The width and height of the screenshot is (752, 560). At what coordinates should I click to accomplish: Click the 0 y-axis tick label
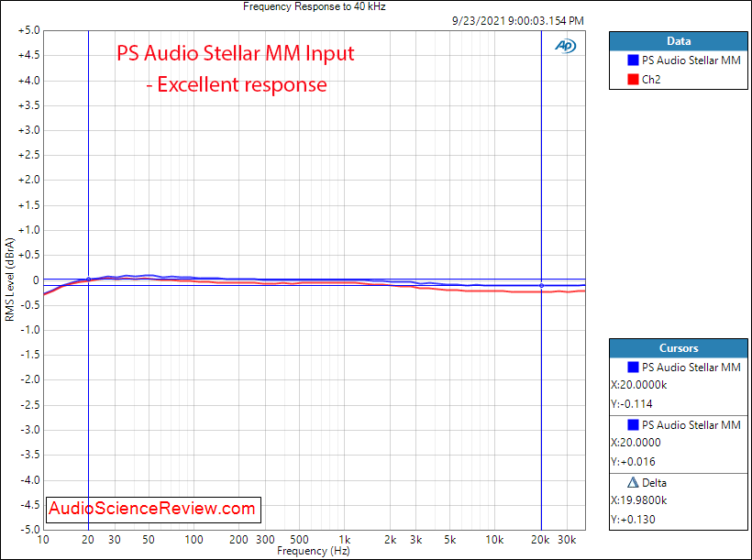(37, 280)
